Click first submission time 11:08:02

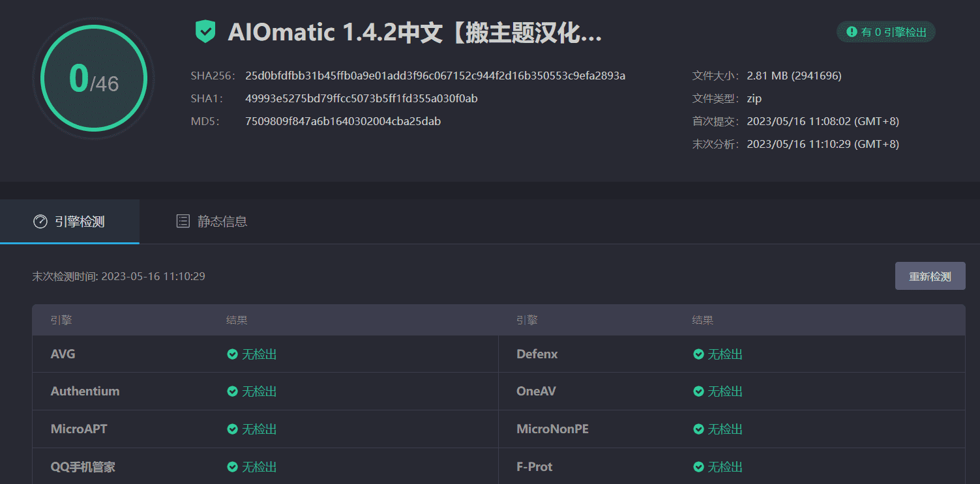[823, 121]
